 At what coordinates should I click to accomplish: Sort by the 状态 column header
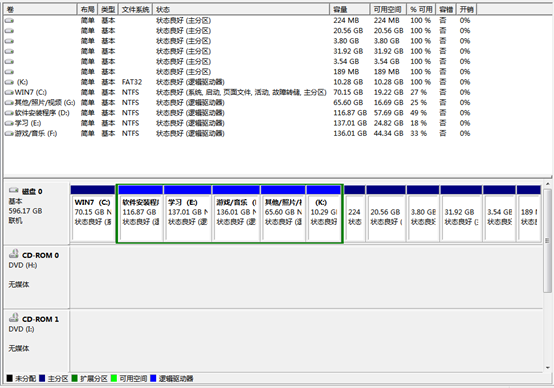[x=241, y=10]
